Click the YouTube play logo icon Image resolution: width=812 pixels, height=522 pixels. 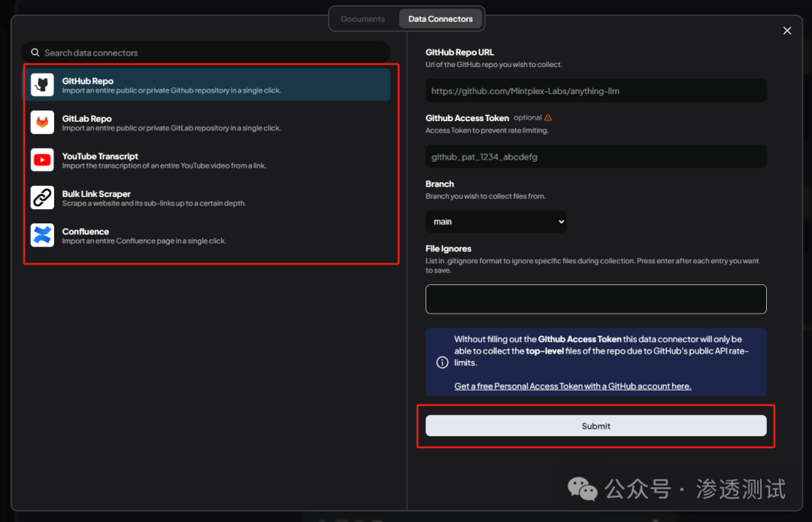[42, 160]
